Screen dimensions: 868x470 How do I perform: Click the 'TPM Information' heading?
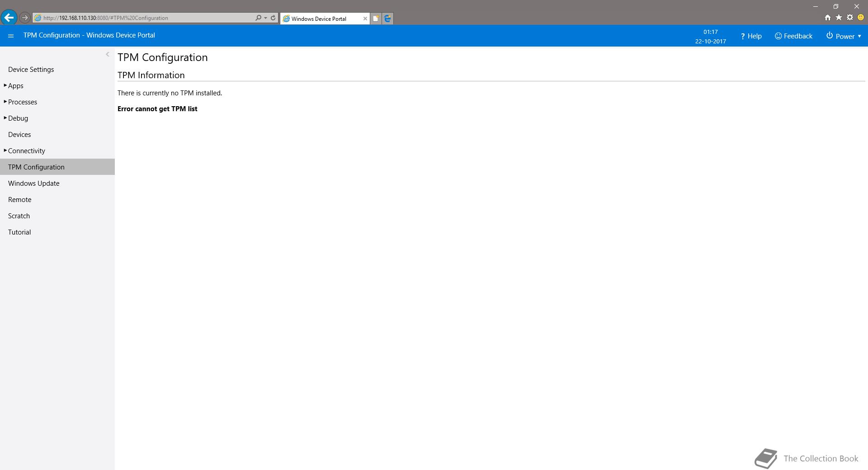click(151, 75)
